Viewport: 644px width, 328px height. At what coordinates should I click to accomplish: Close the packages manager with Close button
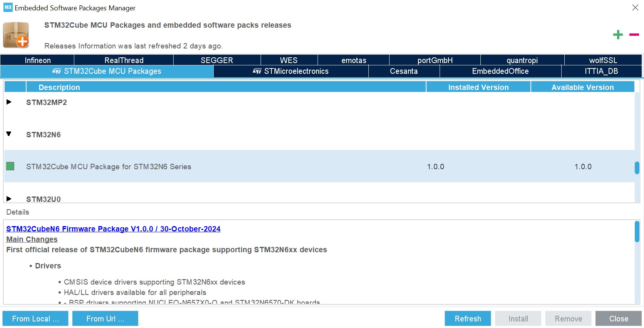tap(619, 318)
